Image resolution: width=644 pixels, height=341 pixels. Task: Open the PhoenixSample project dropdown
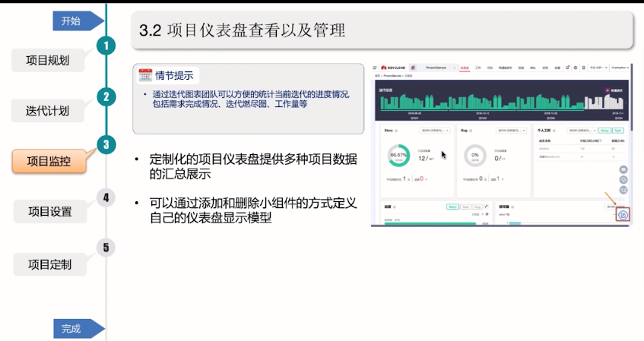point(439,68)
